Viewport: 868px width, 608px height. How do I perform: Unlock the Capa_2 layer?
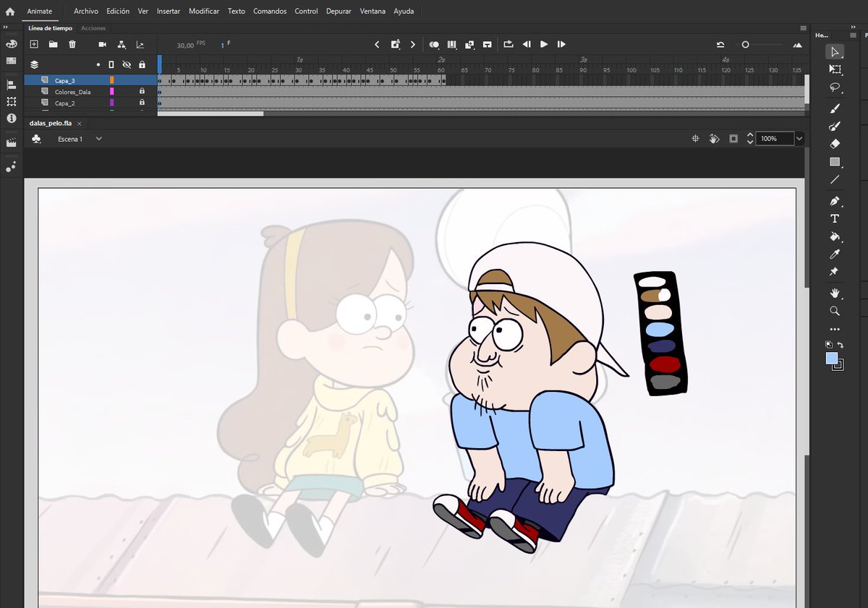pyautogui.click(x=142, y=103)
